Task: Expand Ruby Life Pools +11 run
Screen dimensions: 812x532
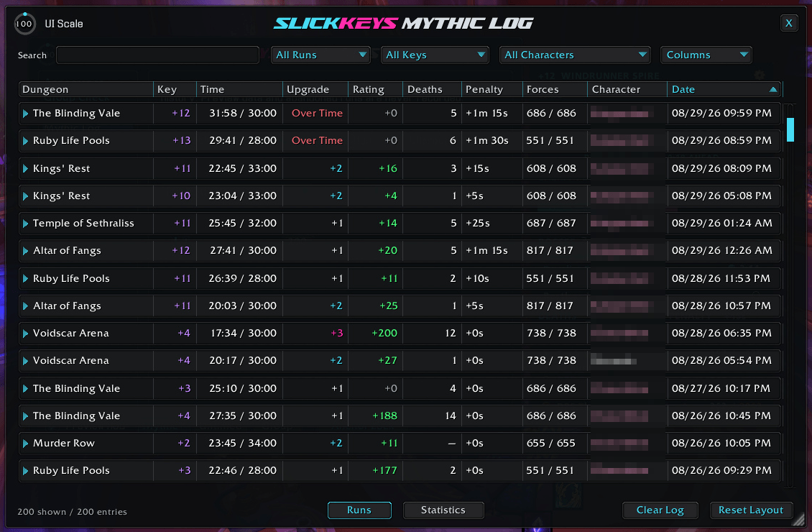Action: click(x=25, y=279)
